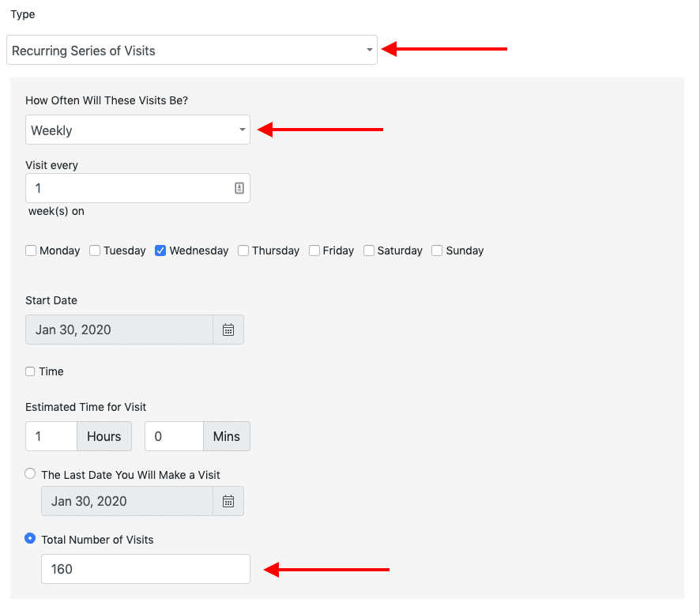The width and height of the screenshot is (700, 614).
Task: Click the stepper icon in Visit every field
Action: (x=239, y=188)
